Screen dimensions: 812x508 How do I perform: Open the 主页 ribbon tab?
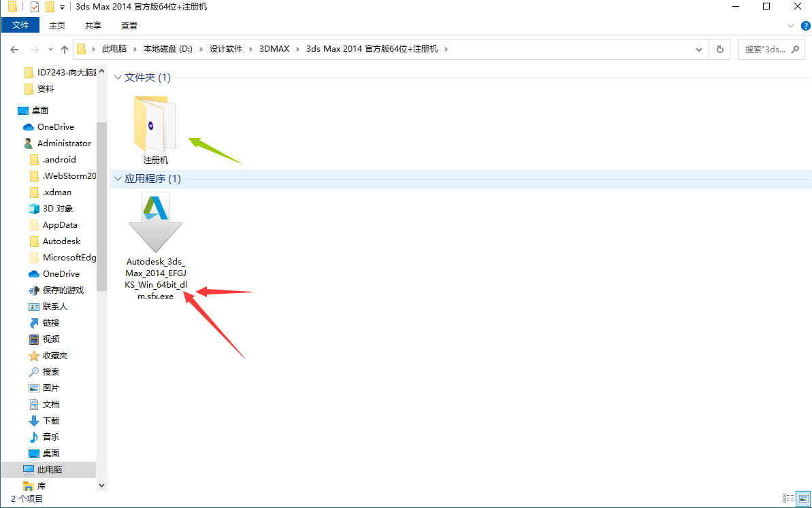(57, 25)
